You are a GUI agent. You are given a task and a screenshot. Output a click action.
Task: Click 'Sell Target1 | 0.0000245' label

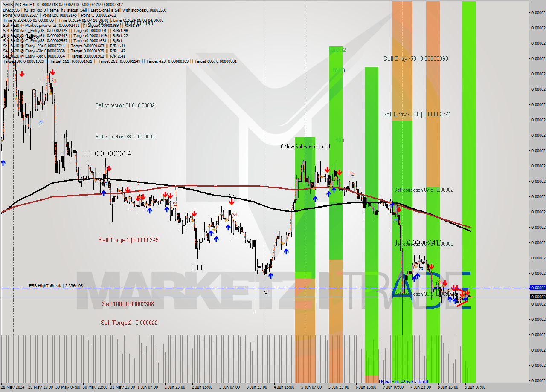[x=128, y=240]
